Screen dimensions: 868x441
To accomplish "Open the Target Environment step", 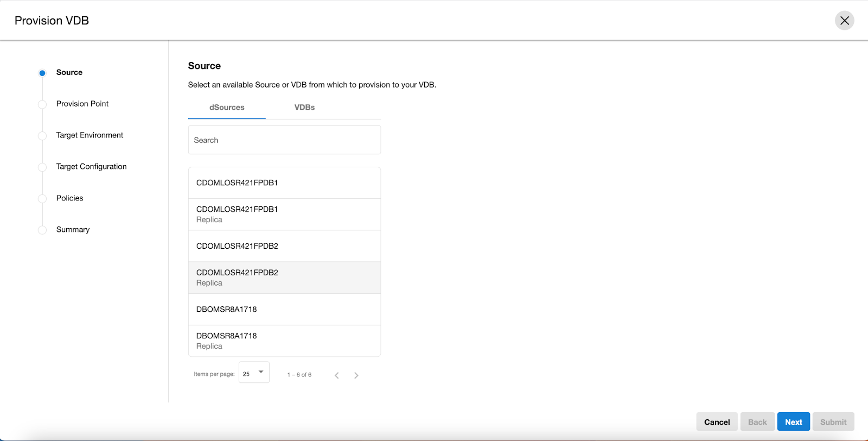I will tap(90, 135).
